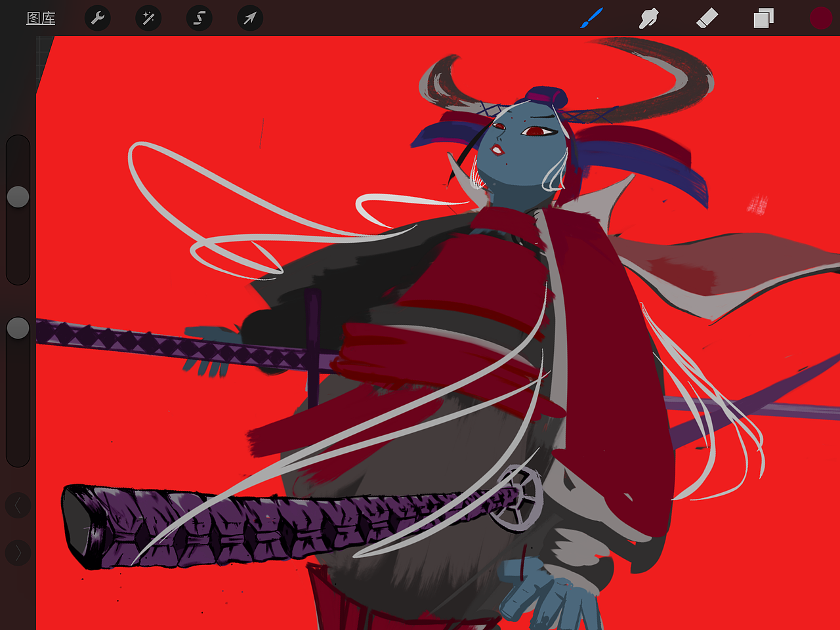Activate the Selection S tool
This screenshot has width=840, height=630.
(199, 18)
